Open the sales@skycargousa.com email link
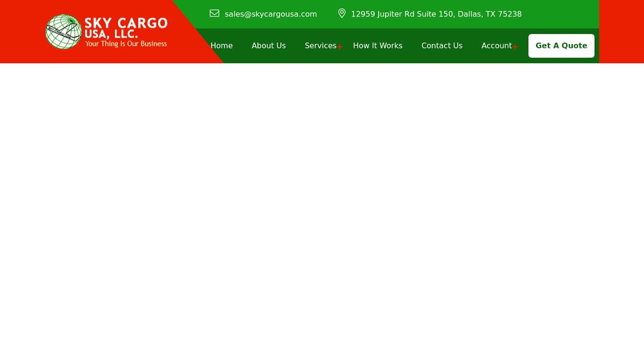644x362 pixels. click(270, 14)
